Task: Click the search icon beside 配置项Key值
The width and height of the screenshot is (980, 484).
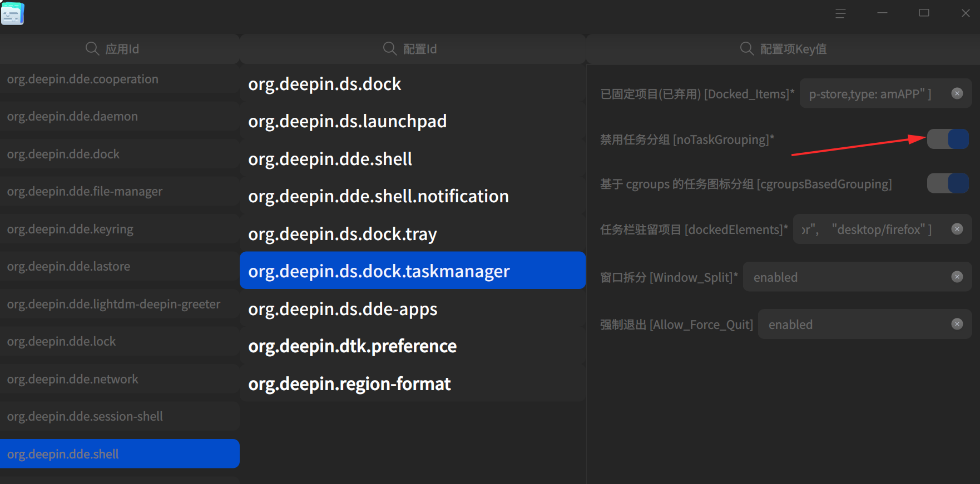Action: (747, 49)
